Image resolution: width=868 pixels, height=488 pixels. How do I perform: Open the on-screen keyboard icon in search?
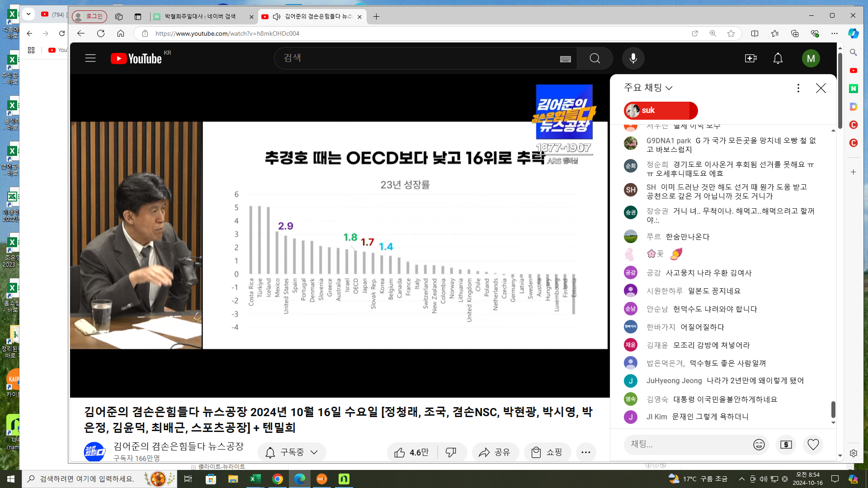565,59
